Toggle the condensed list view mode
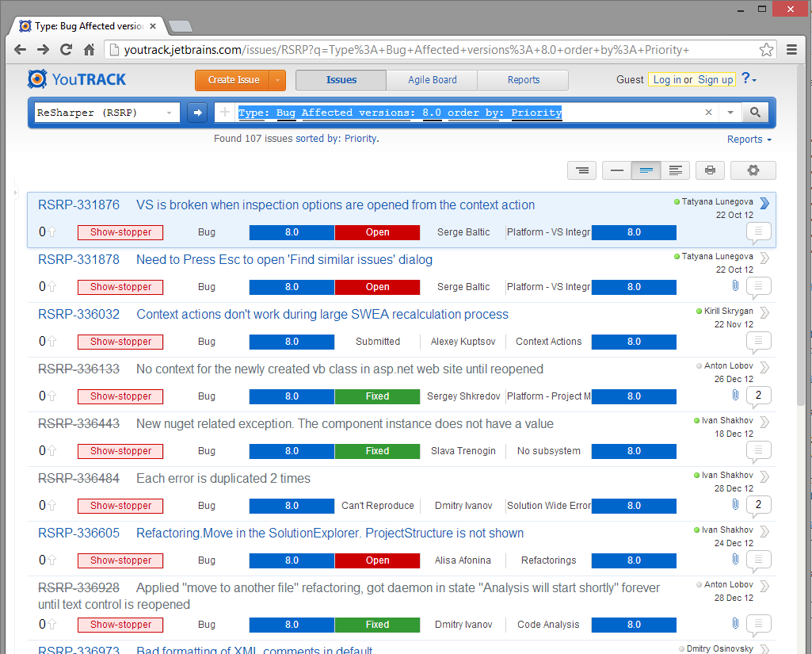 (581, 170)
